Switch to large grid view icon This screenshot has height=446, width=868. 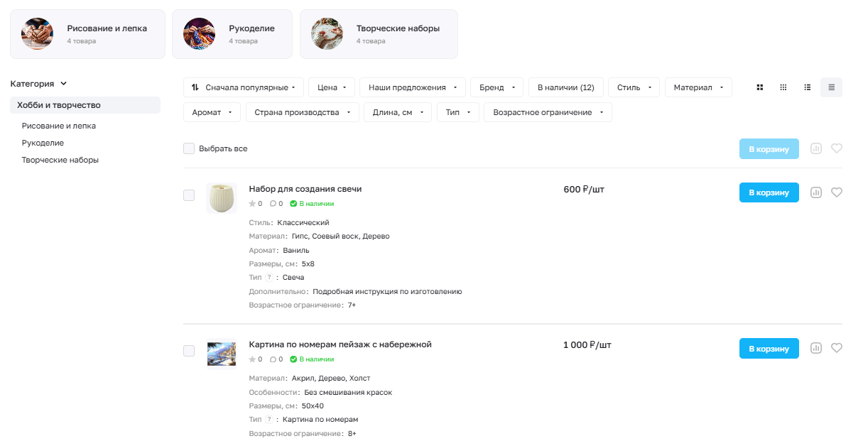tap(759, 87)
